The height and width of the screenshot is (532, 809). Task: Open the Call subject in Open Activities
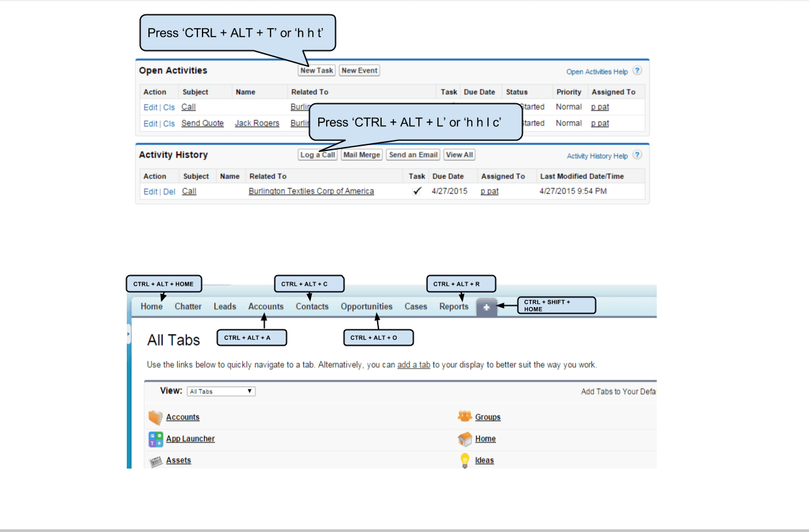click(x=188, y=107)
